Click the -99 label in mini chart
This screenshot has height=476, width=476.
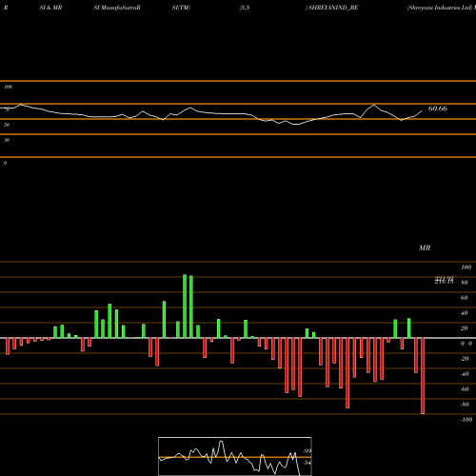pos(307,451)
